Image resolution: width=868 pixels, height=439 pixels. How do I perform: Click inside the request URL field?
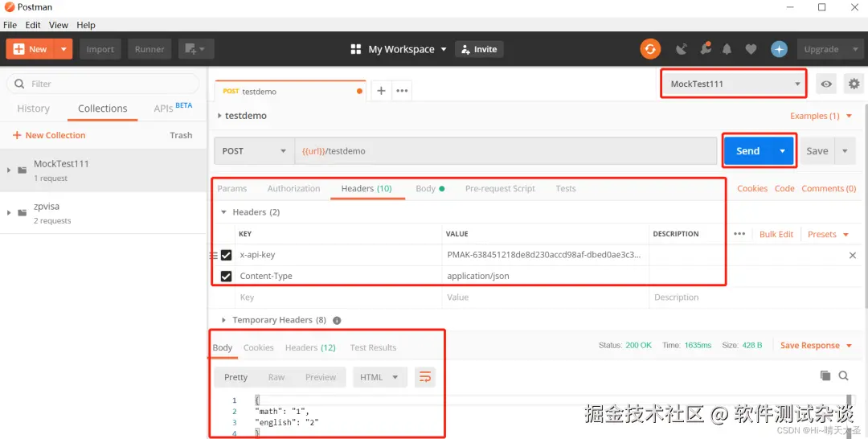(x=506, y=151)
